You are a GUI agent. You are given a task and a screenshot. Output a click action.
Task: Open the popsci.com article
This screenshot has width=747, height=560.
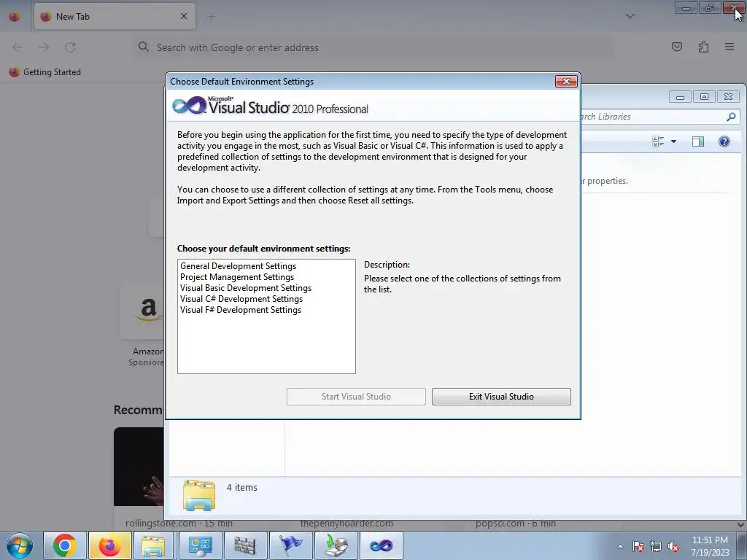(516, 524)
